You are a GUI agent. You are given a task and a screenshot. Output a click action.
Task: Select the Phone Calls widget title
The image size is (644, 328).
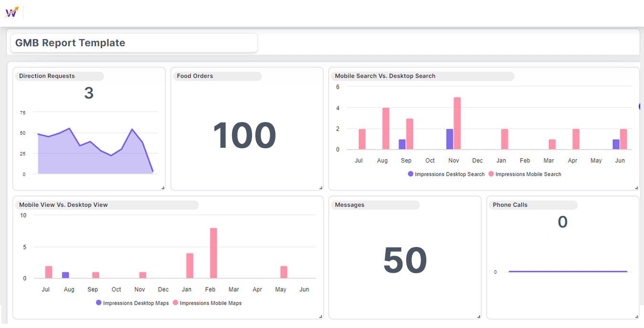510,205
